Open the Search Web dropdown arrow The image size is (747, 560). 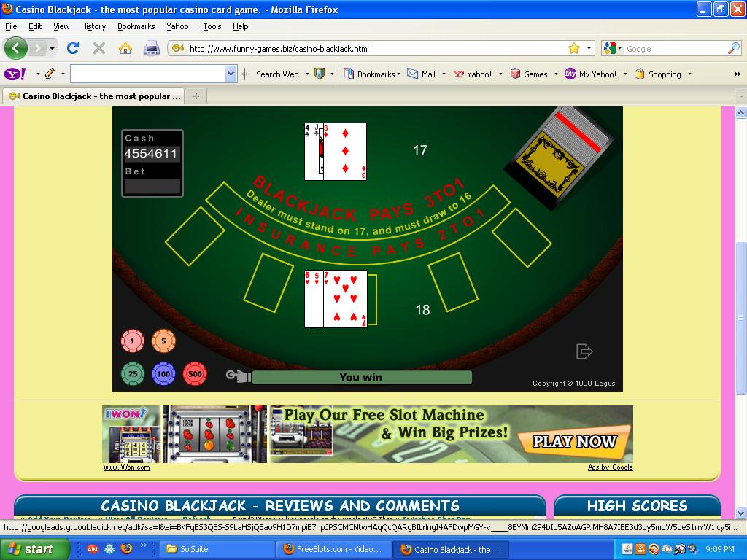coord(307,74)
